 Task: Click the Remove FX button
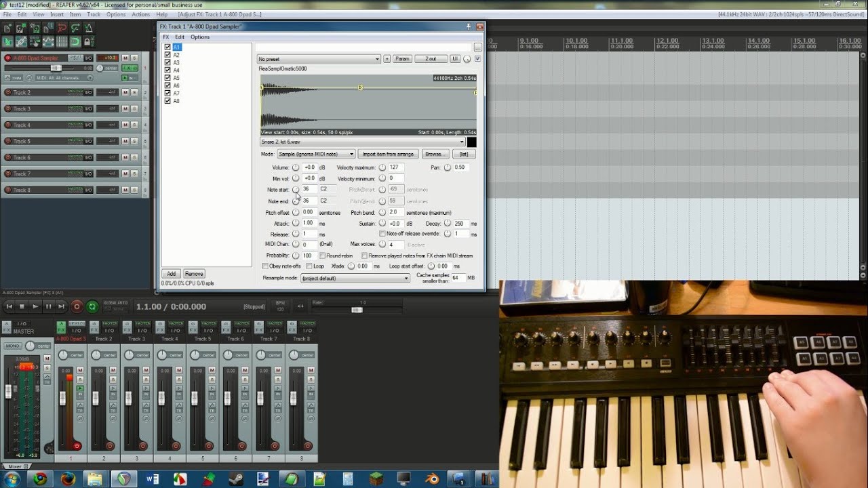pyautogui.click(x=194, y=274)
